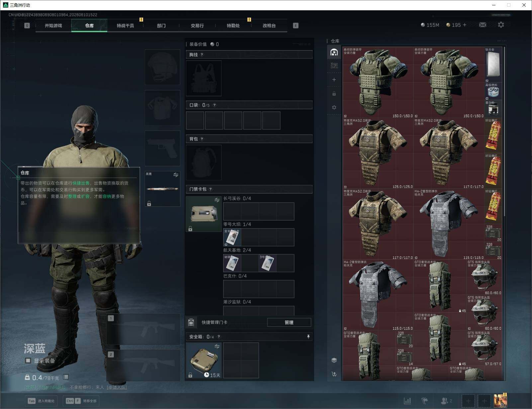The height and width of the screenshot is (409, 532).
Task: Click the Q previous-tab key icon
Action: [x=27, y=26]
